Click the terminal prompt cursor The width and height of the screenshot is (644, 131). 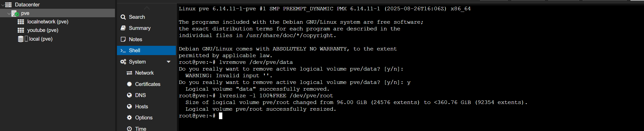point(221,116)
